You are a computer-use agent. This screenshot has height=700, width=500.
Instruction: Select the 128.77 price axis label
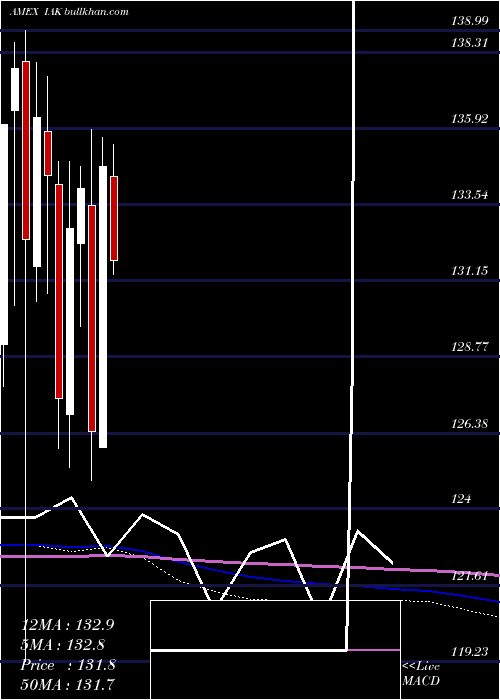pyautogui.click(x=470, y=346)
